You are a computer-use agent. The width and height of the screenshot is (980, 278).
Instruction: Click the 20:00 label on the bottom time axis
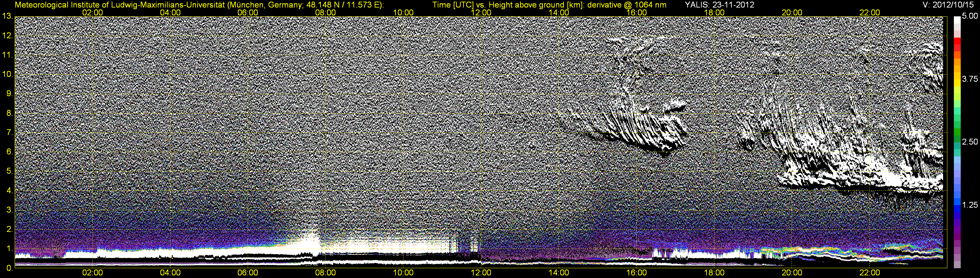coord(792,273)
